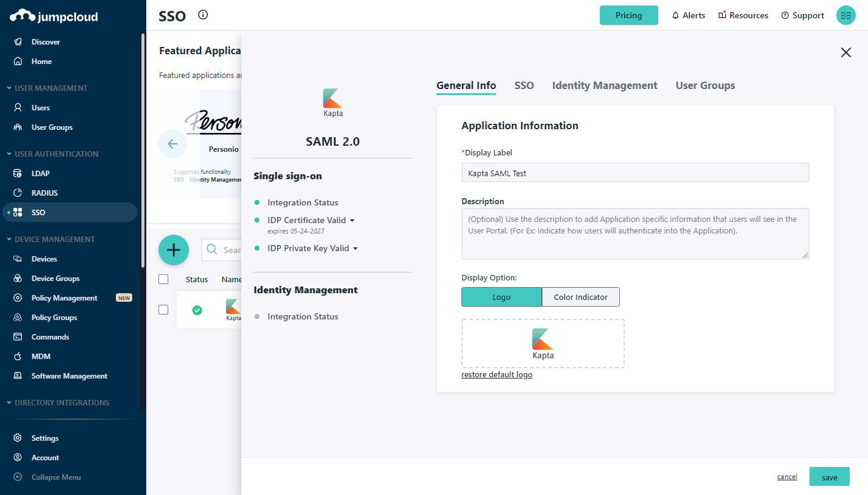This screenshot has height=495, width=868.
Task: Select the Color Indicator display option
Action: (580, 297)
